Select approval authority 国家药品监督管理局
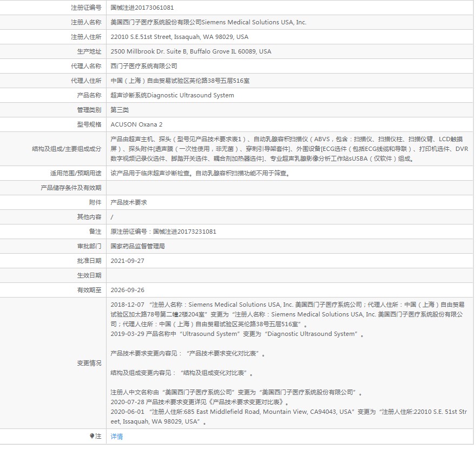The width and height of the screenshot is (476, 449). [x=138, y=246]
